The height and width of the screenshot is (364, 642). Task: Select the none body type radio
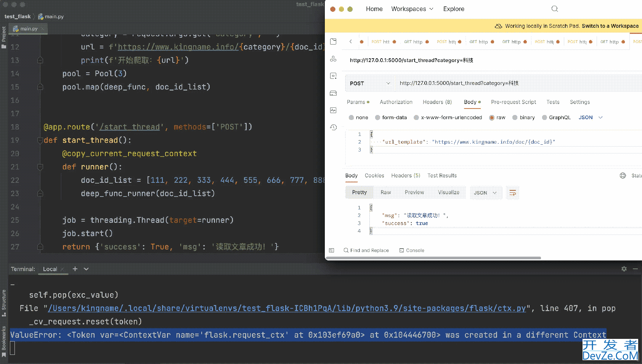pos(351,117)
